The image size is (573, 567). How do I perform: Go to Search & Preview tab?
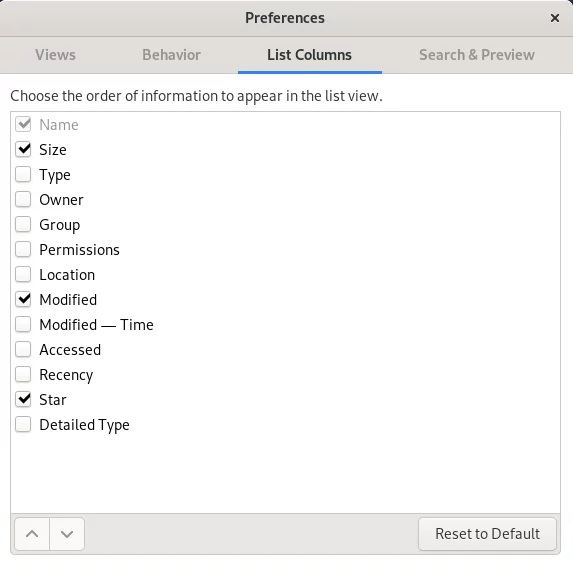[x=477, y=55]
